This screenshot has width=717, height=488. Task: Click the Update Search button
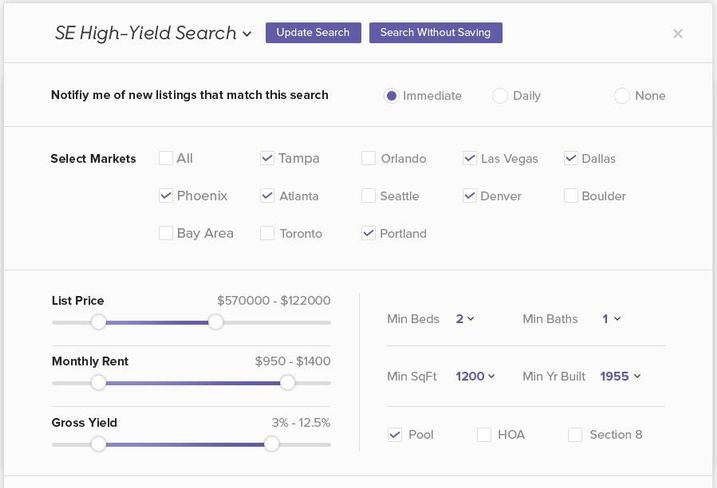coord(313,32)
